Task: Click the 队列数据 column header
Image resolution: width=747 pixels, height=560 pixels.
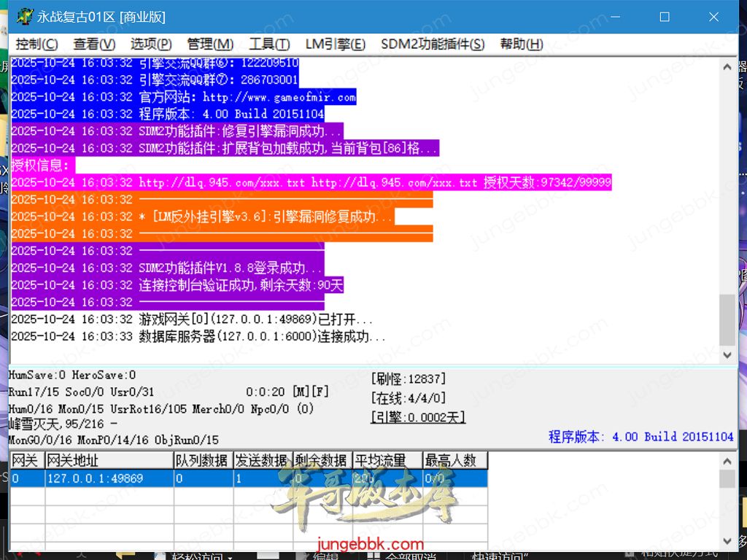Action: click(202, 461)
